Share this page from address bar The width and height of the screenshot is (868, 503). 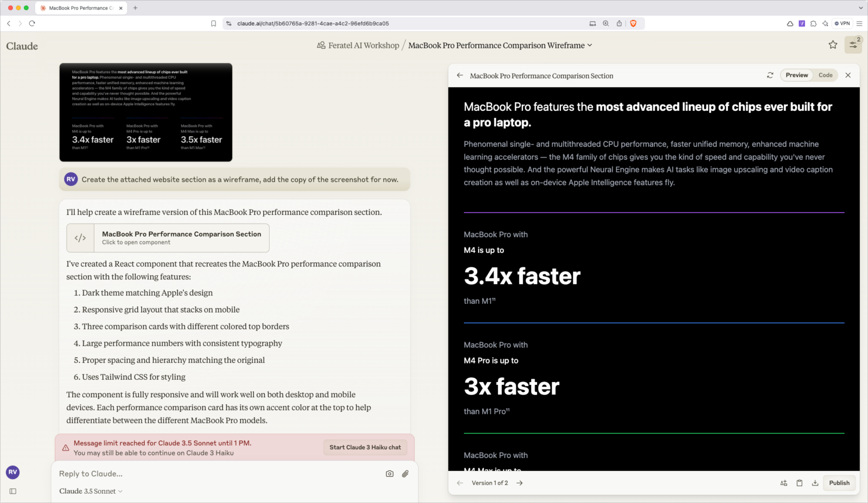pos(619,23)
